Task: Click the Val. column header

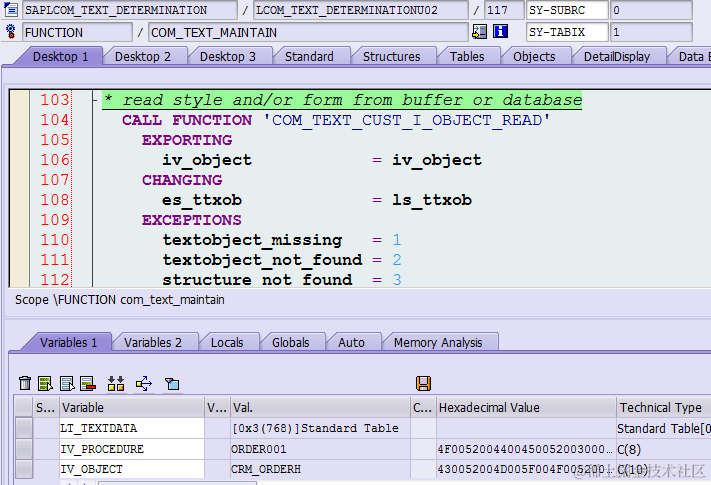Action: click(x=320, y=407)
